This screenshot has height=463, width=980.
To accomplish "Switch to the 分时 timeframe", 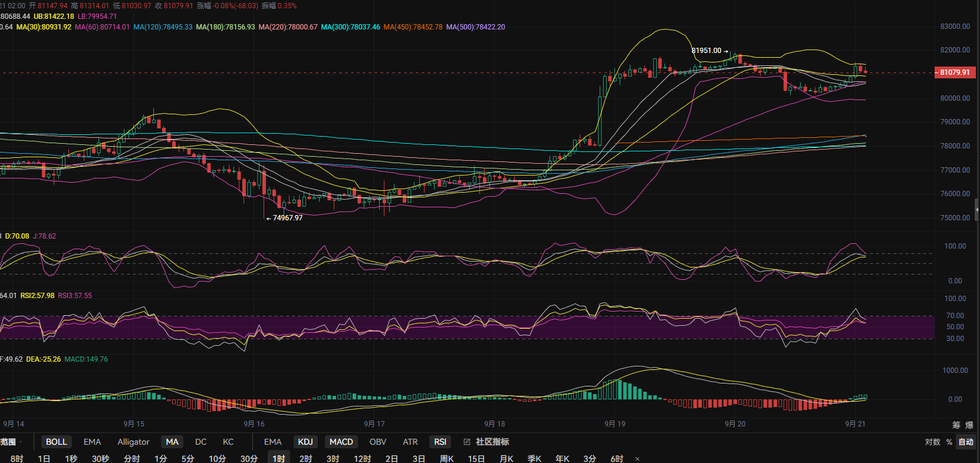I will pos(132,458).
